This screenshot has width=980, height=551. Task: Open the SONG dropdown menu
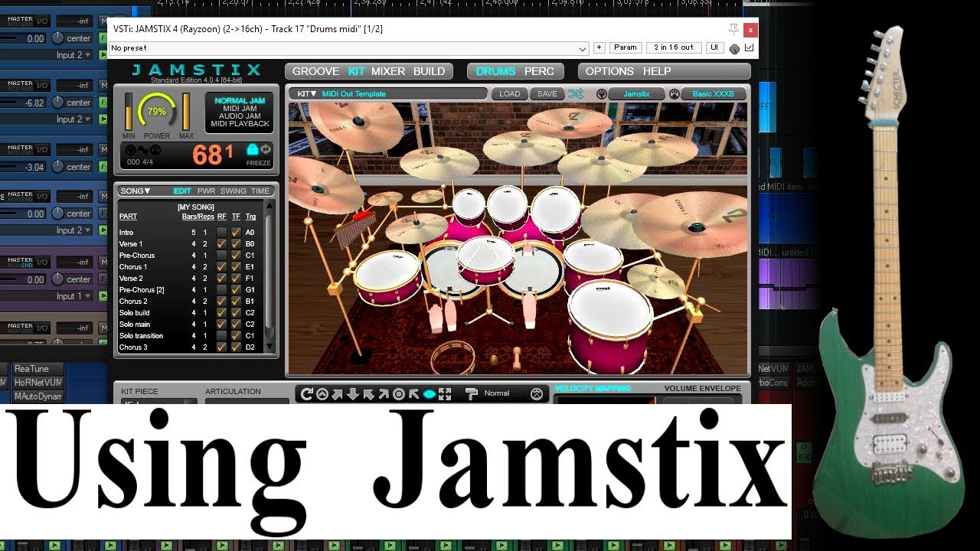pos(136,191)
